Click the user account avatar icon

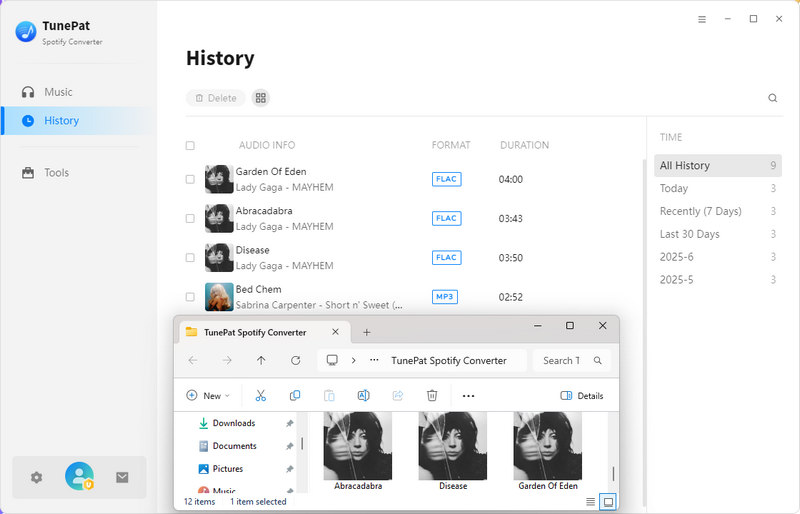pos(79,476)
